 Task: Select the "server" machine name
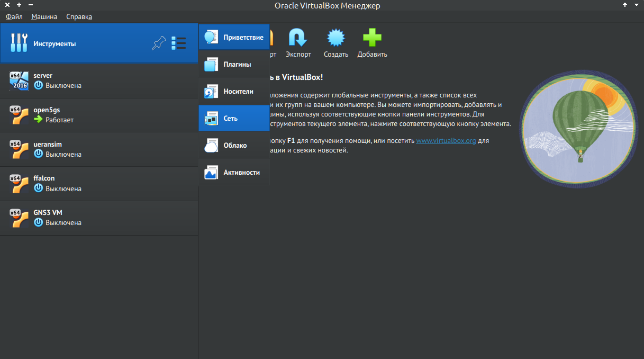pos(43,76)
